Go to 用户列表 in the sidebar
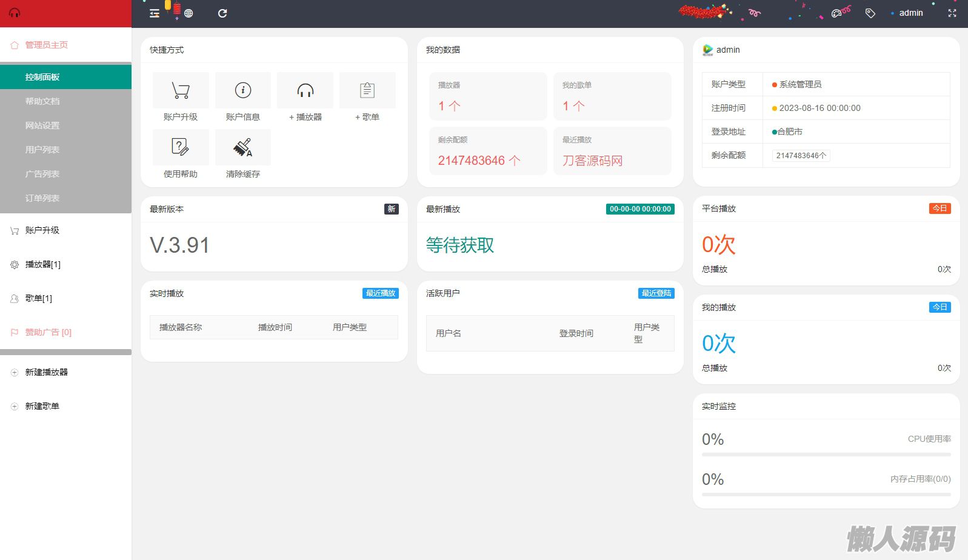This screenshot has height=560, width=968. point(42,150)
